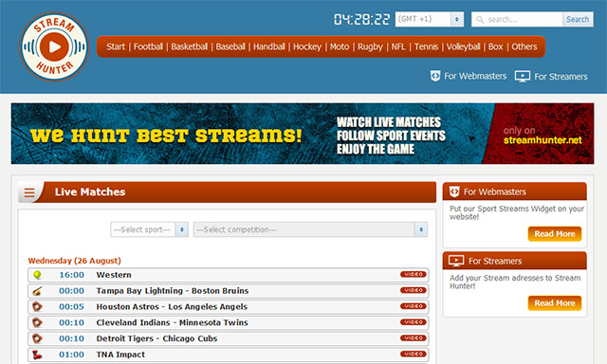Go to the Others section
This screenshot has height=364, width=607.
(x=524, y=46)
